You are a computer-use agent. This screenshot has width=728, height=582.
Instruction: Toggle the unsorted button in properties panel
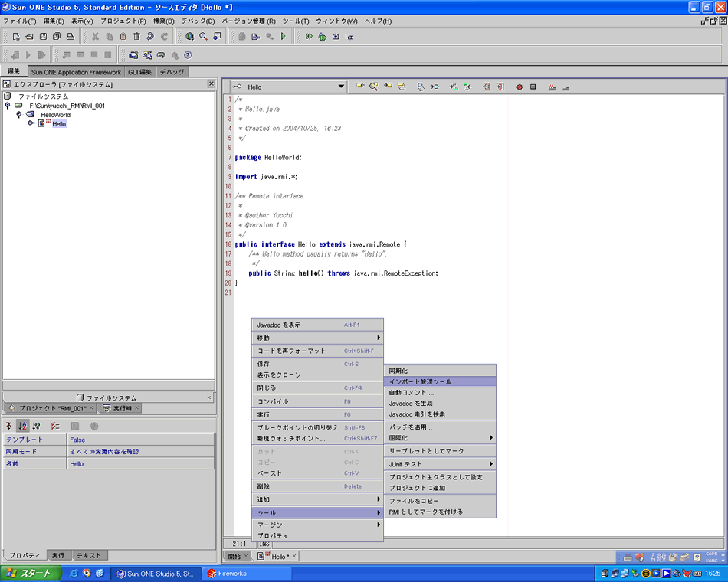coord(9,426)
